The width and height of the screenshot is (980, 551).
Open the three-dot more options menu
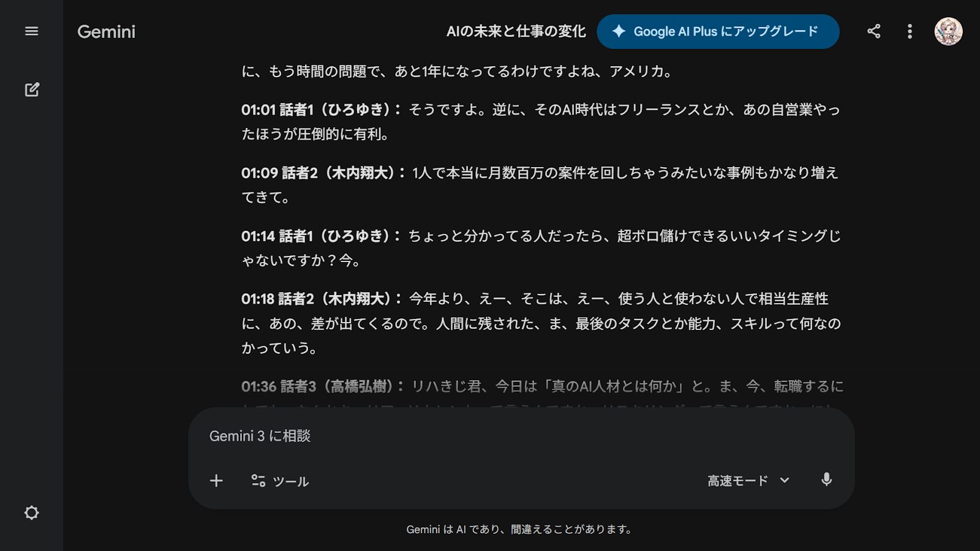[x=910, y=31]
